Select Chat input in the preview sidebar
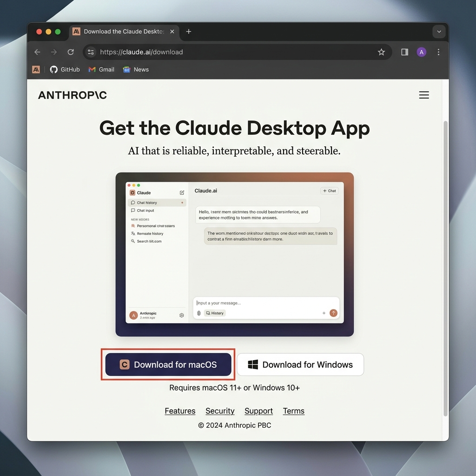476x476 pixels. (157, 211)
